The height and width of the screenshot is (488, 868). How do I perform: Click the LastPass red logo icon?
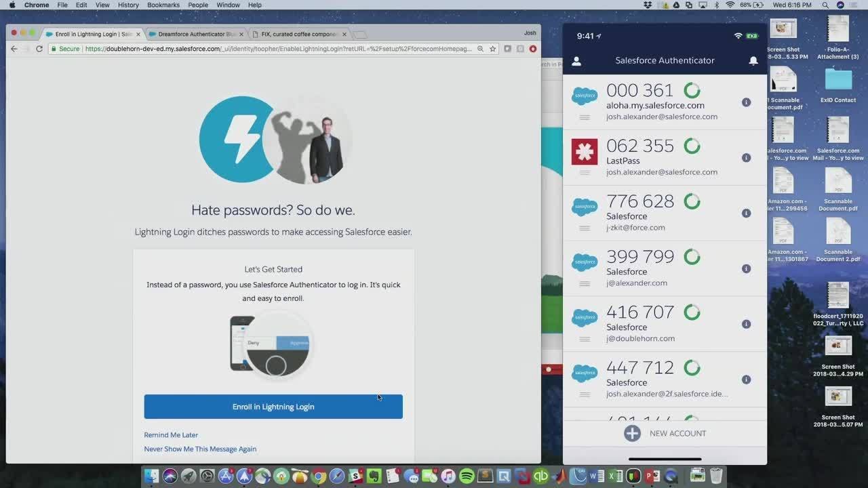point(585,152)
